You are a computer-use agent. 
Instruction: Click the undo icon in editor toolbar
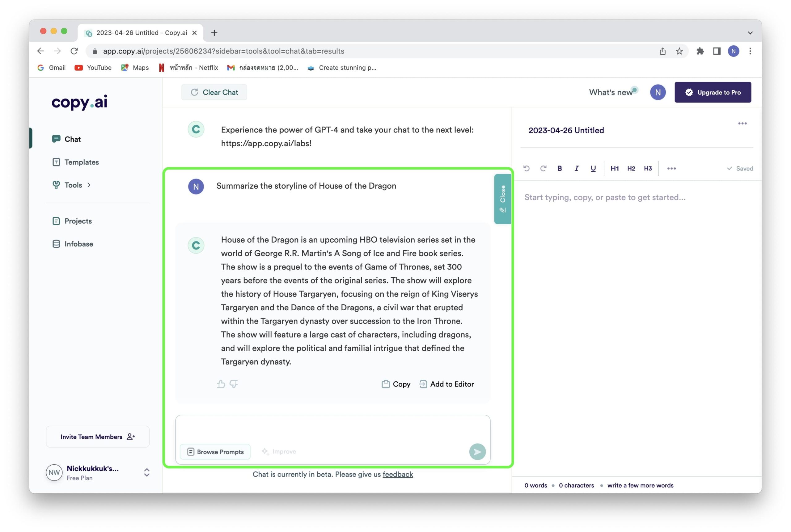(x=527, y=169)
